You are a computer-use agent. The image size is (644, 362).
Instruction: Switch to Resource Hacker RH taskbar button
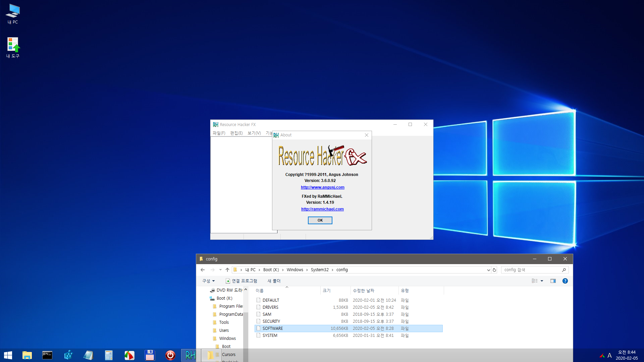coord(191,355)
